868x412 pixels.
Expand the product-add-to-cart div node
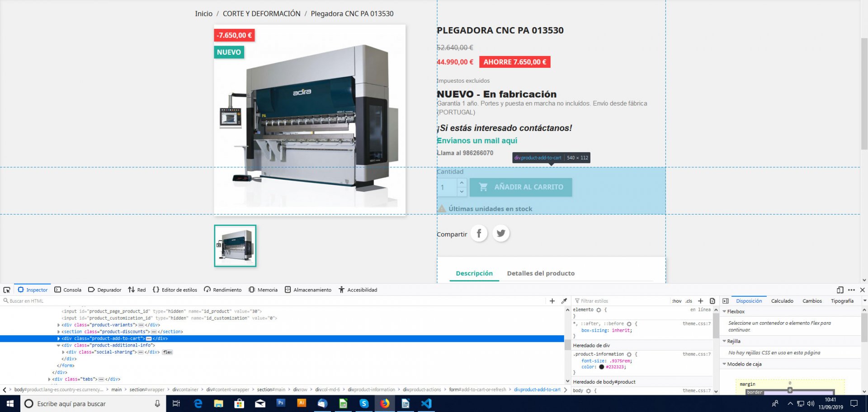coord(58,338)
